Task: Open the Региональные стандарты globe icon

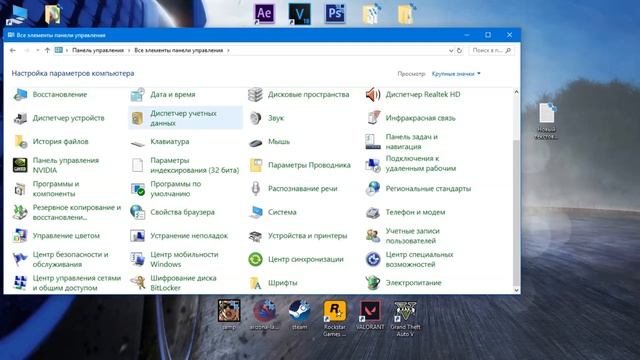Action: tap(373, 189)
